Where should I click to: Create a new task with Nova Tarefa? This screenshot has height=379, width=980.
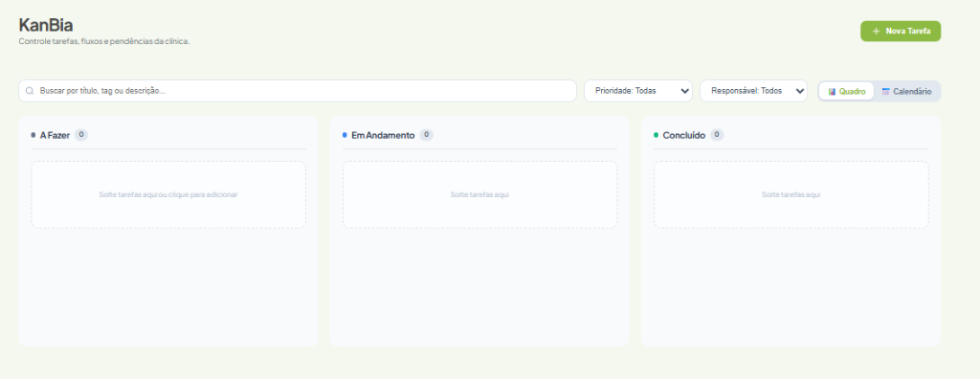901,32
